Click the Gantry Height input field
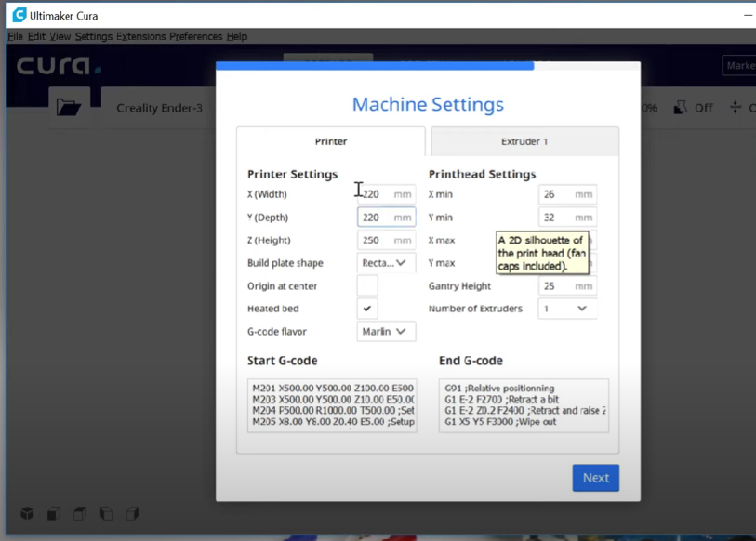The height and width of the screenshot is (541, 756). [567, 286]
